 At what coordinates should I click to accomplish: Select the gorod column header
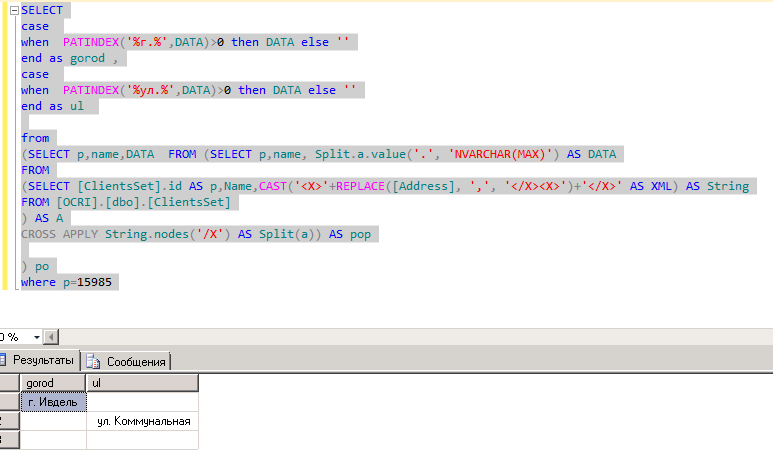tap(53, 383)
